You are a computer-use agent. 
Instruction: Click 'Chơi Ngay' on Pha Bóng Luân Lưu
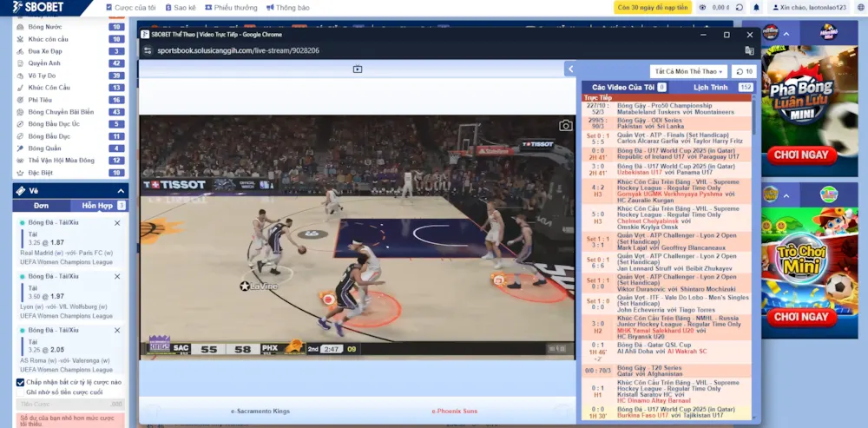[x=801, y=155]
